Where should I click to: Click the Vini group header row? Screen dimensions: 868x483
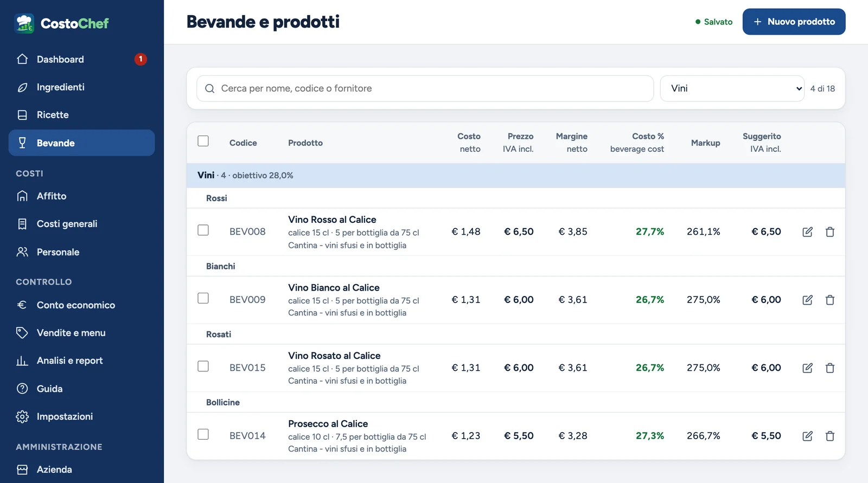(516, 176)
